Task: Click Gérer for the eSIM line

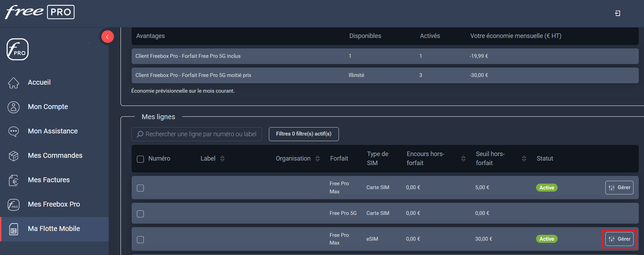Action: [x=619, y=239]
